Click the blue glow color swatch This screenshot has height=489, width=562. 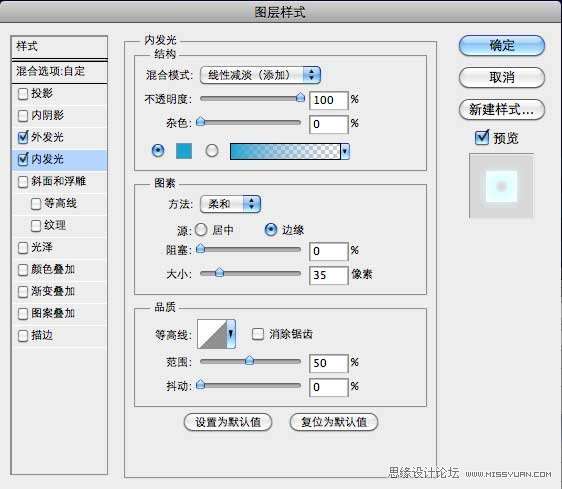tap(184, 151)
